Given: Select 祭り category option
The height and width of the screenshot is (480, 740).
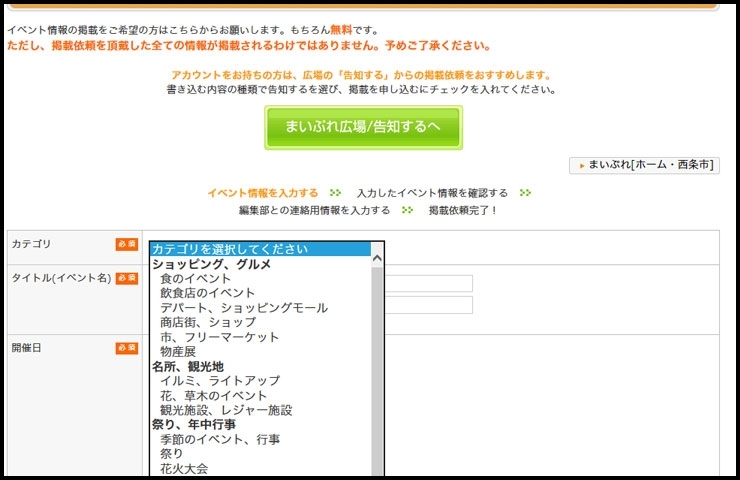Looking at the screenshot, I should coord(172,454).
